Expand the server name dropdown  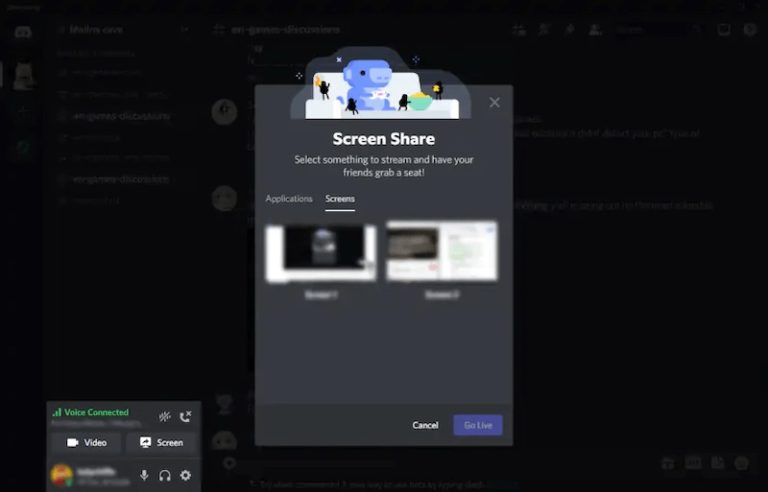pos(184,30)
